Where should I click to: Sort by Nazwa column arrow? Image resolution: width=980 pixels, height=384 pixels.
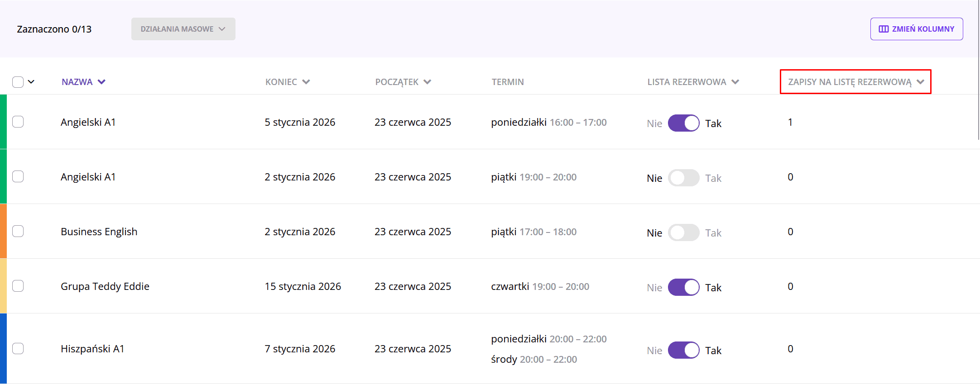102,82
